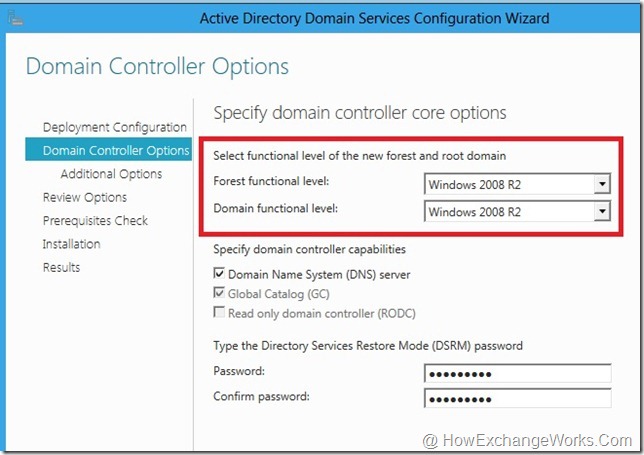Go to the Deployment Configuration step
This screenshot has width=644, height=455.
coord(114,127)
